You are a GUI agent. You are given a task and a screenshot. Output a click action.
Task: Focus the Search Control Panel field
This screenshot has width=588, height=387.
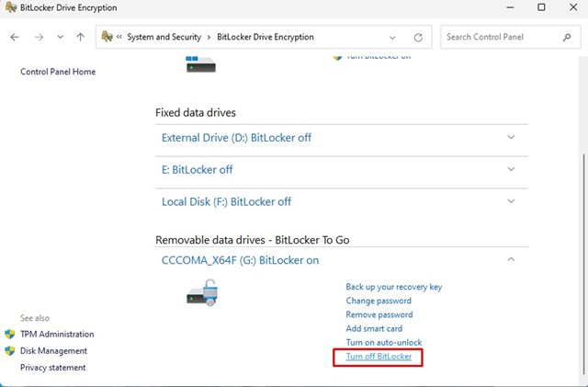pos(499,38)
